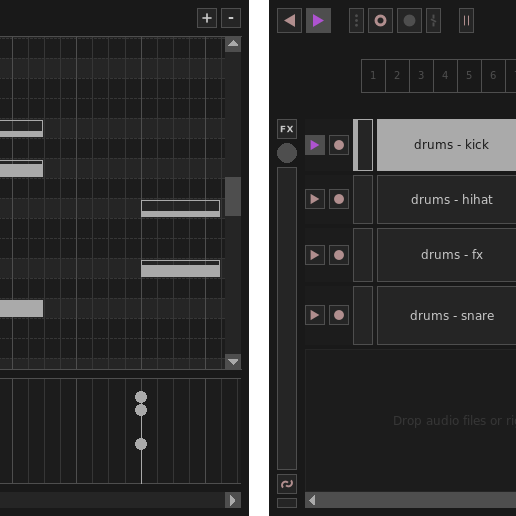This screenshot has width=516, height=516.
Task: Click the piano roll scroll up arrow
Action: click(x=233, y=44)
